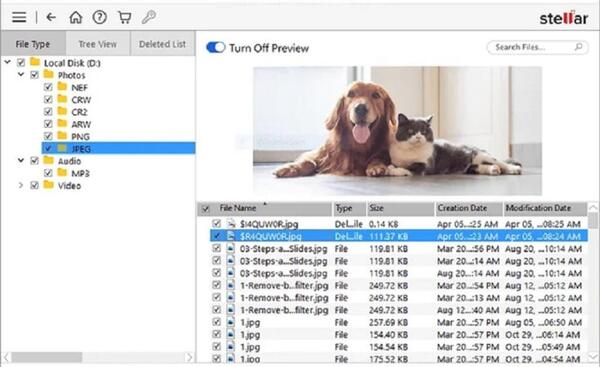Image resolution: width=600 pixels, height=367 pixels.
Task: Uncheck the $I4QUW0R.jpg file checkbox
Action: (217, 223)
